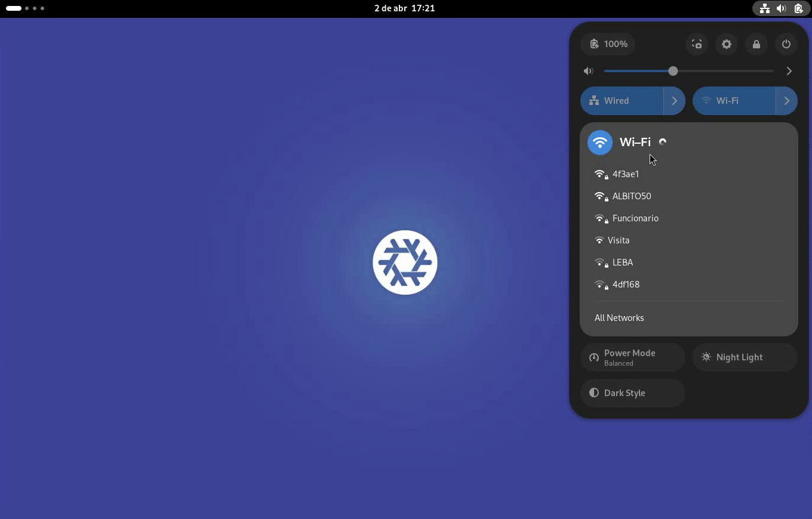The height and width of the screenshot is (519, 812).
Task: Click the Power Mode Balanced button
Action: (632, 357)
